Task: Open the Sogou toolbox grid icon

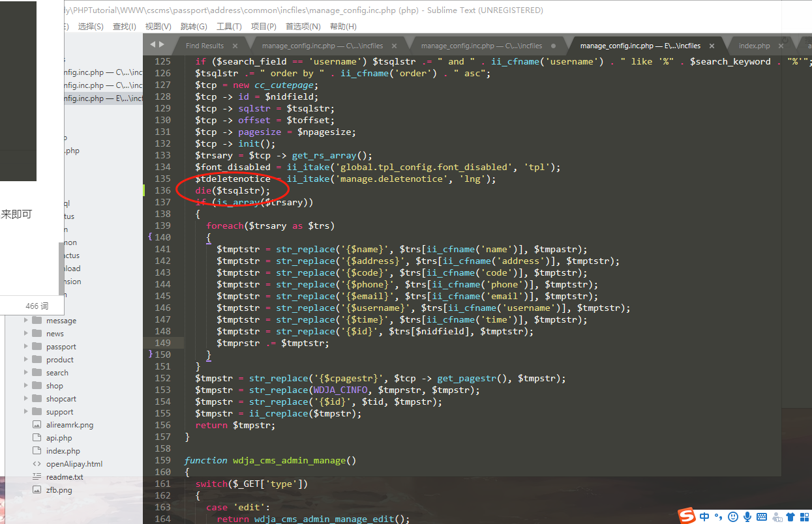Action: [x=805, y=517]
